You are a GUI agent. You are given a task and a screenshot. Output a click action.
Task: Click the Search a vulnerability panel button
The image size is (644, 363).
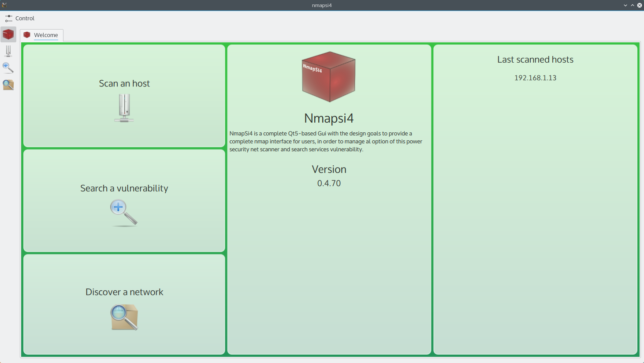(x=124, y=201)
